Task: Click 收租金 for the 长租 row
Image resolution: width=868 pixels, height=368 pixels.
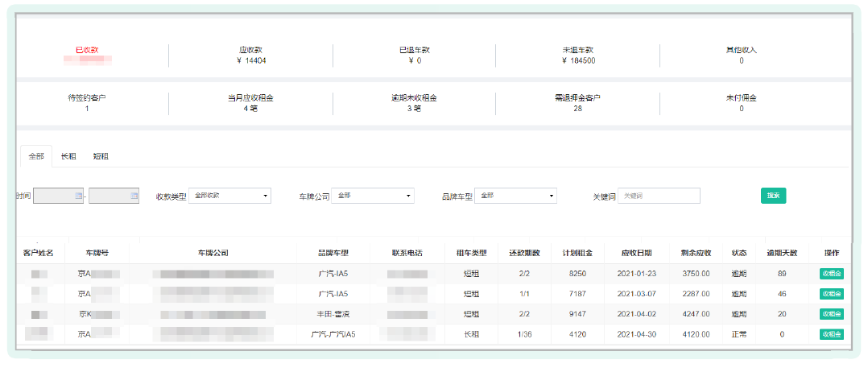Action: click(x=831, y=334)
